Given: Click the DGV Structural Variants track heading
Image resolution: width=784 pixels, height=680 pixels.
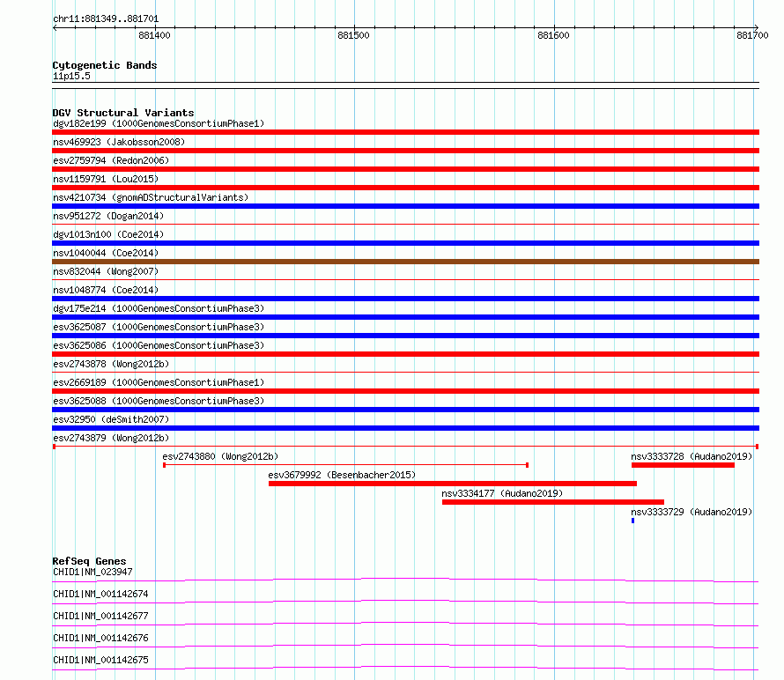Looking at the screenshot, I should (123, 113).
